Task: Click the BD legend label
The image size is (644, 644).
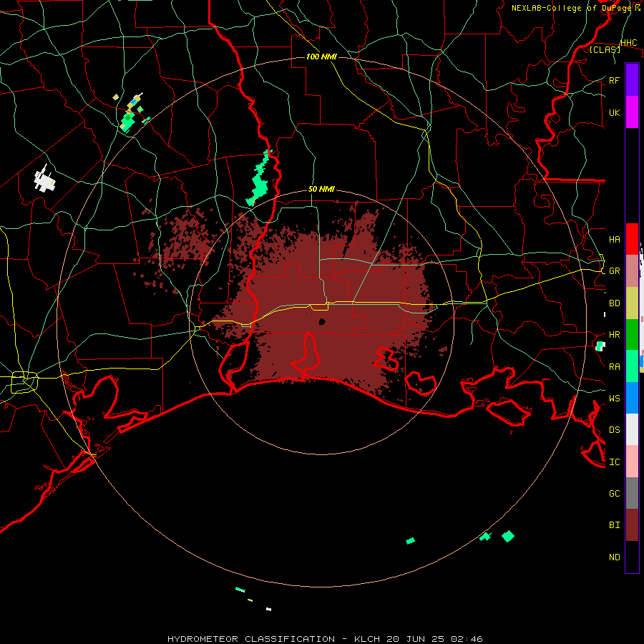Action: click(614, 303)
